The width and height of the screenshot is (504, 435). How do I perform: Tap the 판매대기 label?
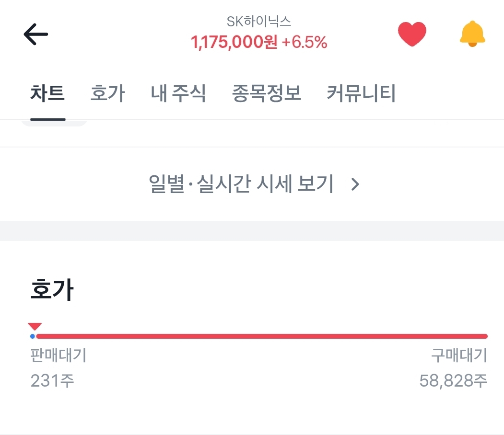[58, 355]
